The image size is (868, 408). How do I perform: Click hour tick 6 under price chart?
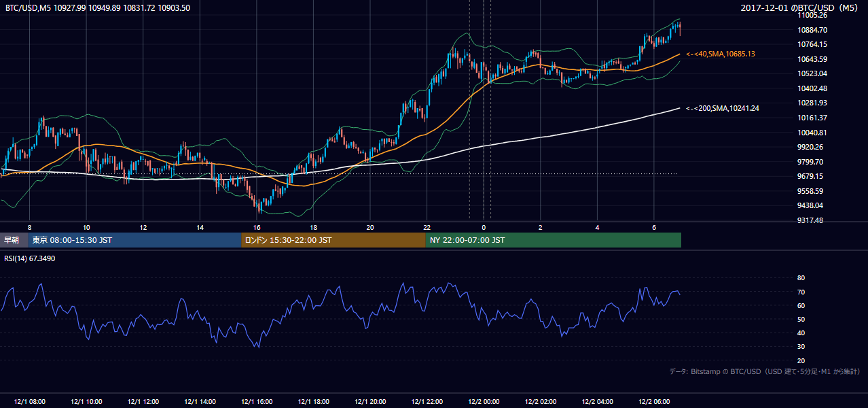click(x=653, y=227)
